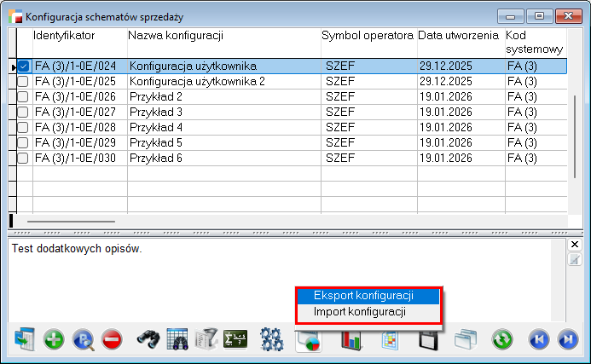The image size is (591, 364).
Task: Tick the checkbox for Konfiguracja użytkownika 2 row
Action: [x=23, y=81]
